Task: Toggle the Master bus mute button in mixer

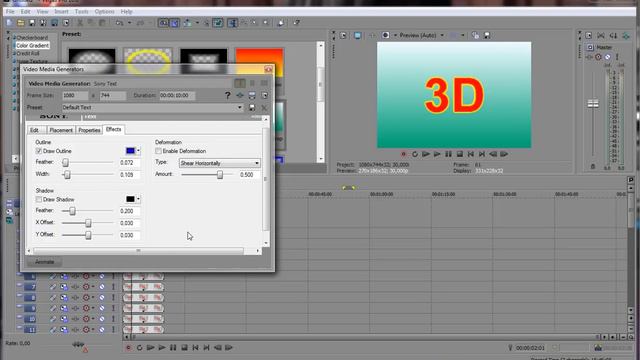Action: point(608,57)
